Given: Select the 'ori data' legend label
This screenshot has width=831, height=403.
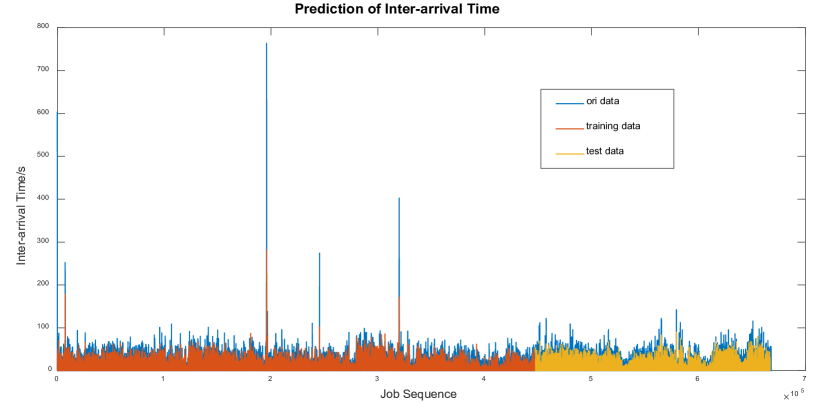Looking at the screenshot, I should 603,101.
